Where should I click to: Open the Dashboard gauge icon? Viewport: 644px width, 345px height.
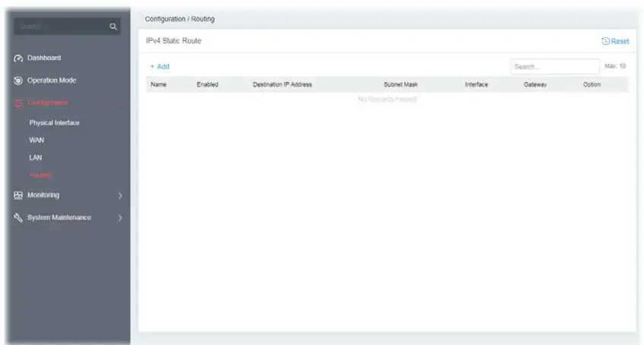point(18,59)
